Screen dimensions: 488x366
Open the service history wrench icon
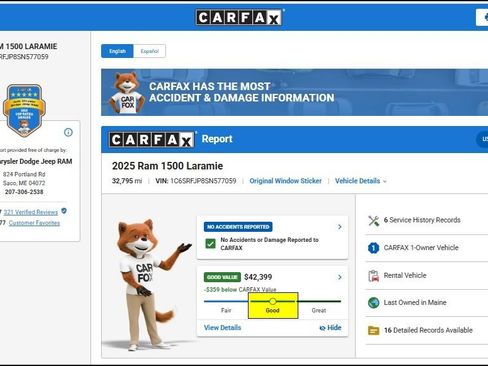tap(374, 221)
